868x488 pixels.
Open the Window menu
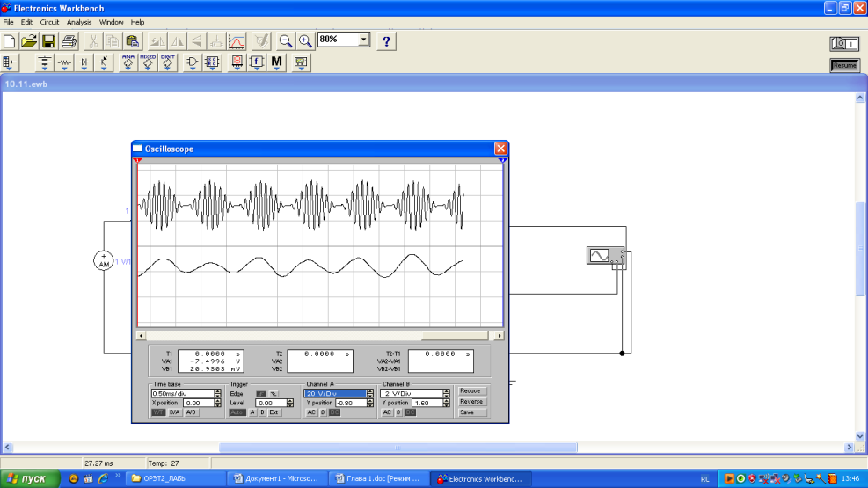112,23
